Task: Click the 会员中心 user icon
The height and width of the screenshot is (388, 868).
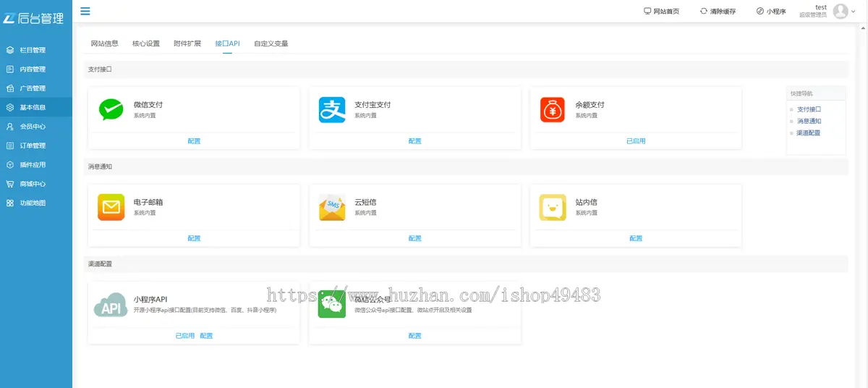Action: (x=10, y=127)
